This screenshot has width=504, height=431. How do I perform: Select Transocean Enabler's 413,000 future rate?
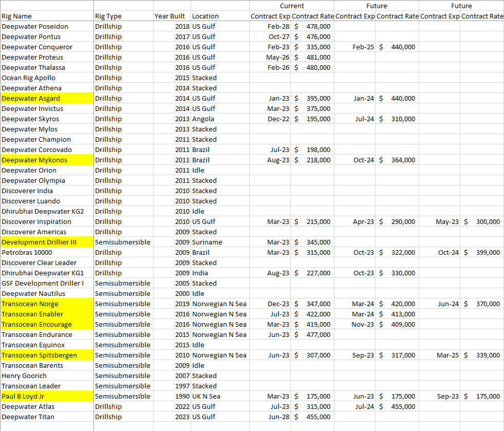397,314
